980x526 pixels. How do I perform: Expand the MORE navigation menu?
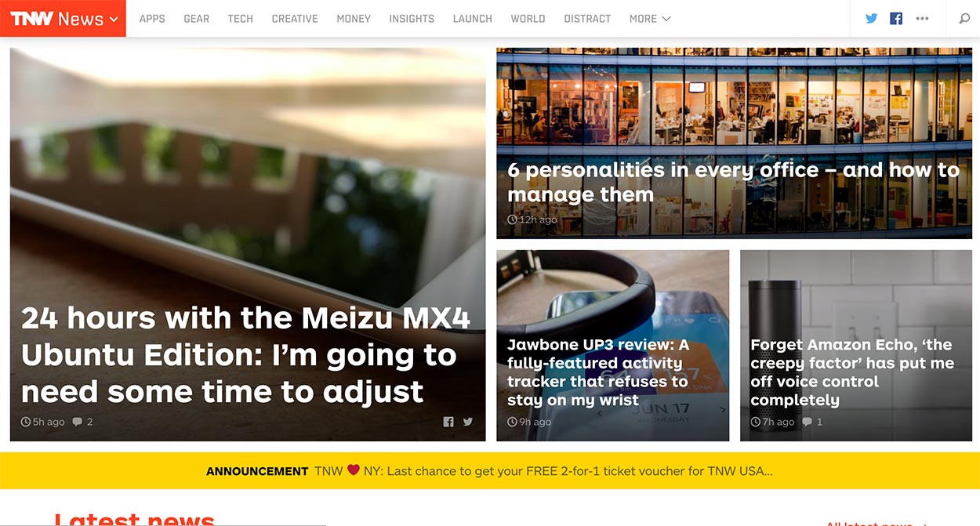pos(650,19)
